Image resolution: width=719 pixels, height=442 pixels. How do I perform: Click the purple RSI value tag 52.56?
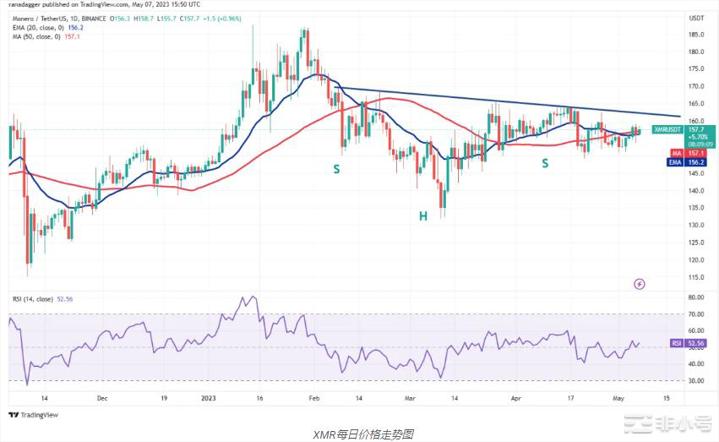[674, 342]
